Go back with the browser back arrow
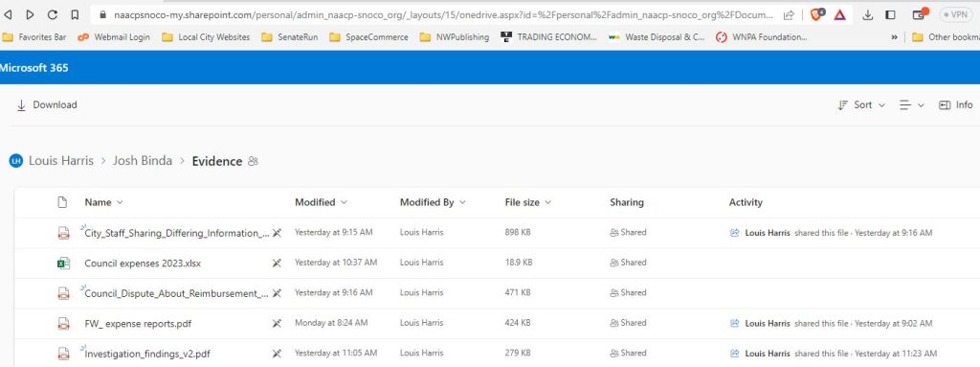980x367 pixels. tap(8, 14)
